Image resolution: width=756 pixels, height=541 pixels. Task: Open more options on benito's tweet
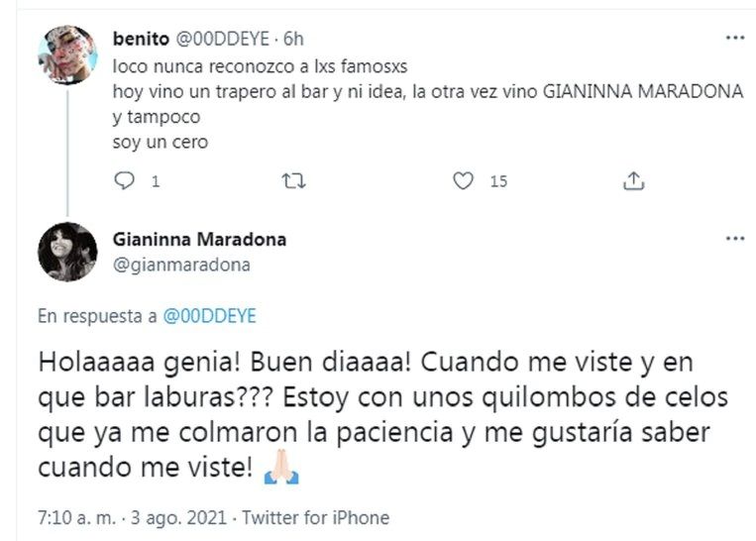[x=734, y=39]
